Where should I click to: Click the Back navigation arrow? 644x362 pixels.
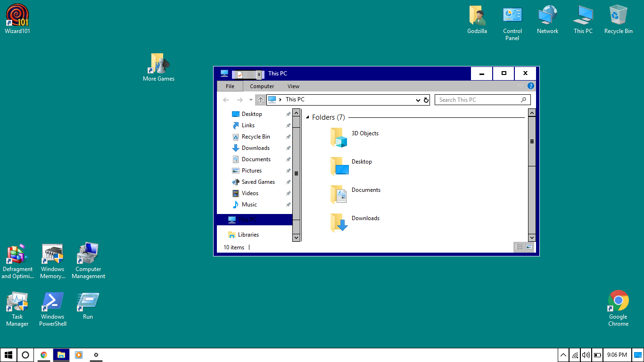[226, 99]
